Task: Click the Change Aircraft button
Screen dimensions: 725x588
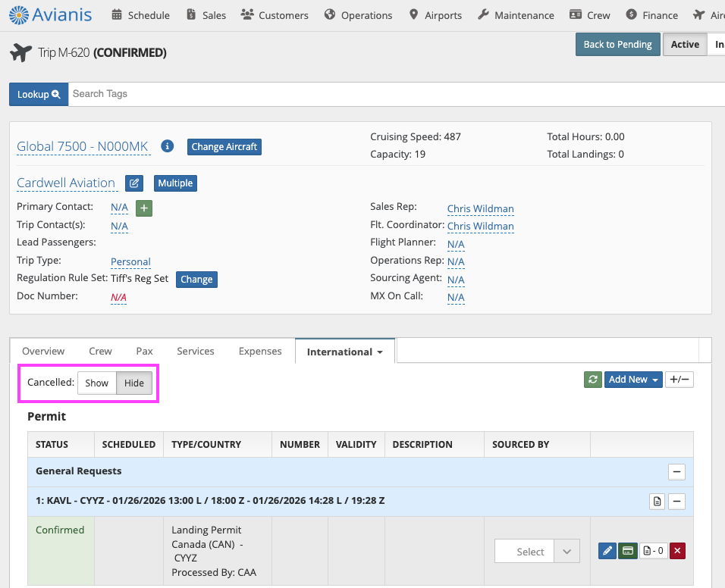Action: (224, 147)
